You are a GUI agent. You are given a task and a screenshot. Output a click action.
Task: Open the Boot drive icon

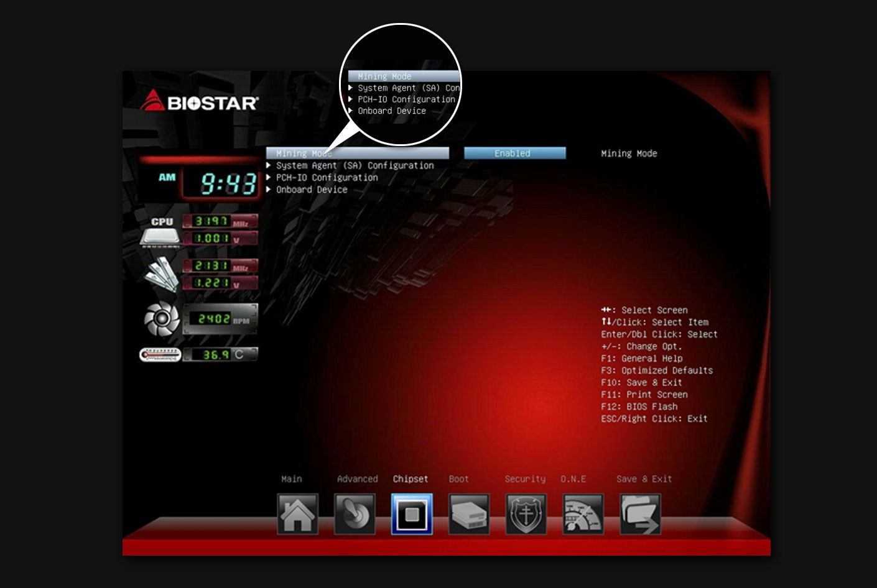[x=469, y=514]
